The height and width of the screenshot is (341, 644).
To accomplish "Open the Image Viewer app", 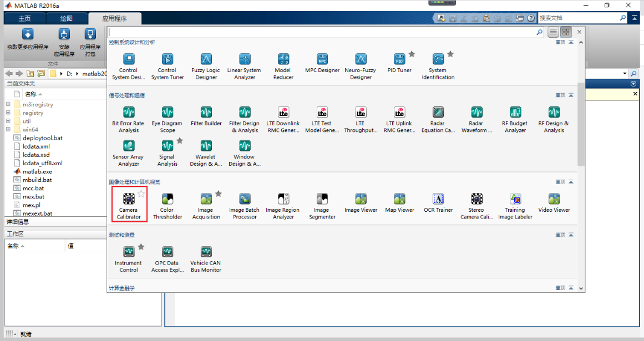I will tap(361, 203).
